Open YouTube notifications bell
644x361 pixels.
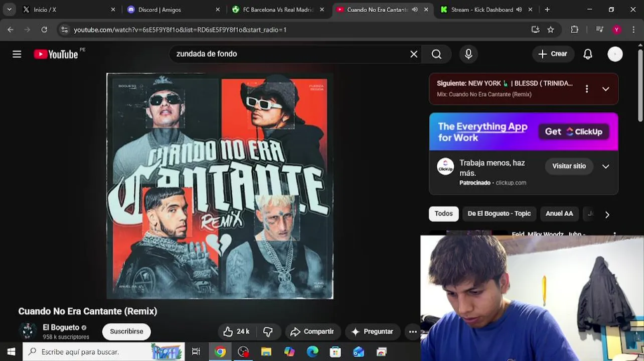[x=588, y=54]
